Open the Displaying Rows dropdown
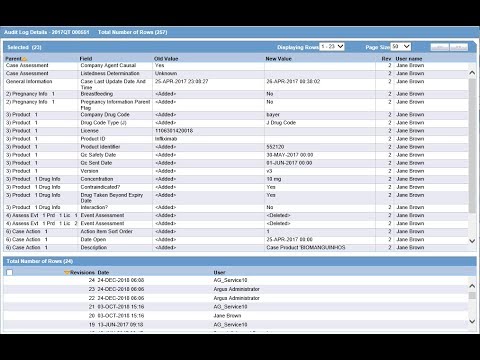Screen dimensions: 480x360 tap(332, 47)
